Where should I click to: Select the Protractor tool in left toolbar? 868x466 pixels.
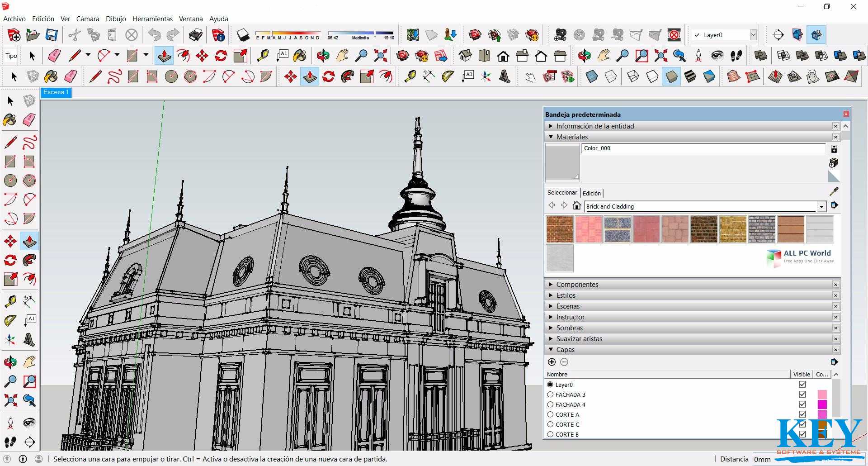coord(10,320)
